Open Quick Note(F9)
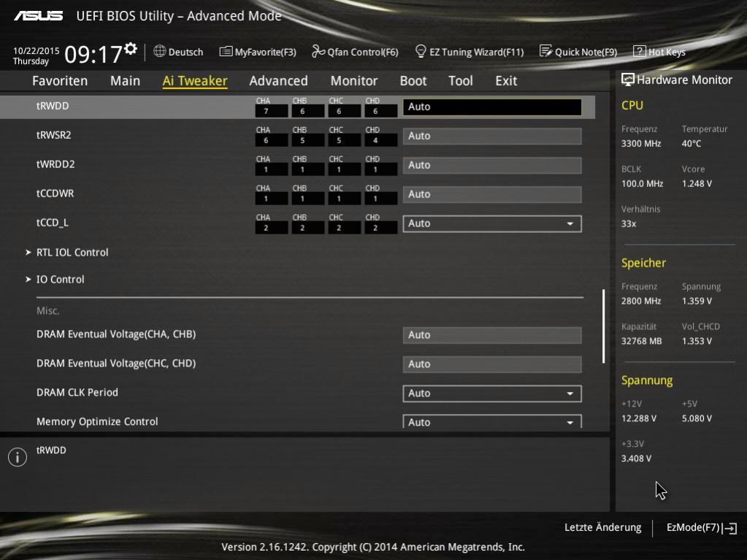Viewport: 747px width, 560px height. (578, 52)
